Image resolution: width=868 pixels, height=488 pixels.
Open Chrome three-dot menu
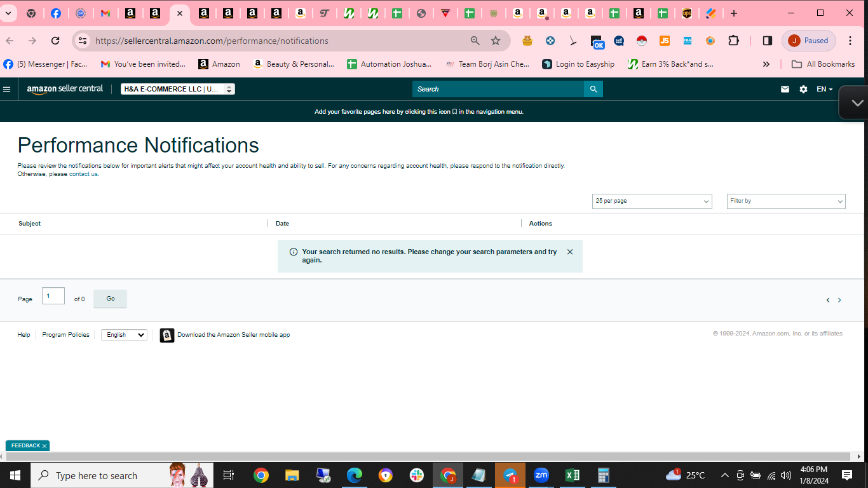850,41
